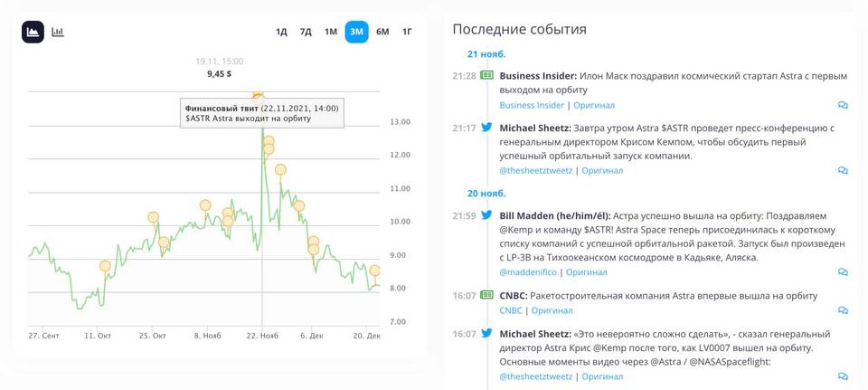Open comments for Business Insider news
Screen dimensions: 868x390
pyautogui.click(x=843, y=105)
